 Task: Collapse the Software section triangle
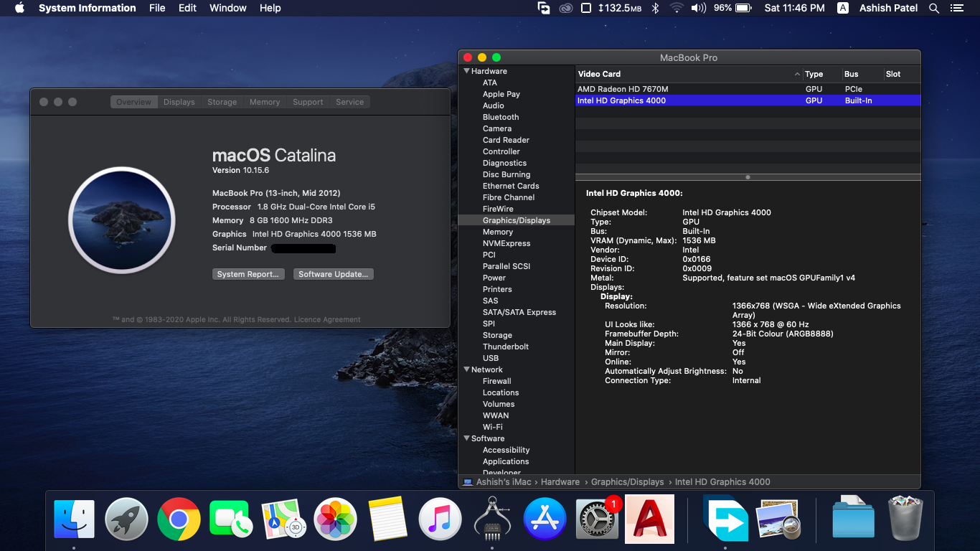tap(466, 438)
